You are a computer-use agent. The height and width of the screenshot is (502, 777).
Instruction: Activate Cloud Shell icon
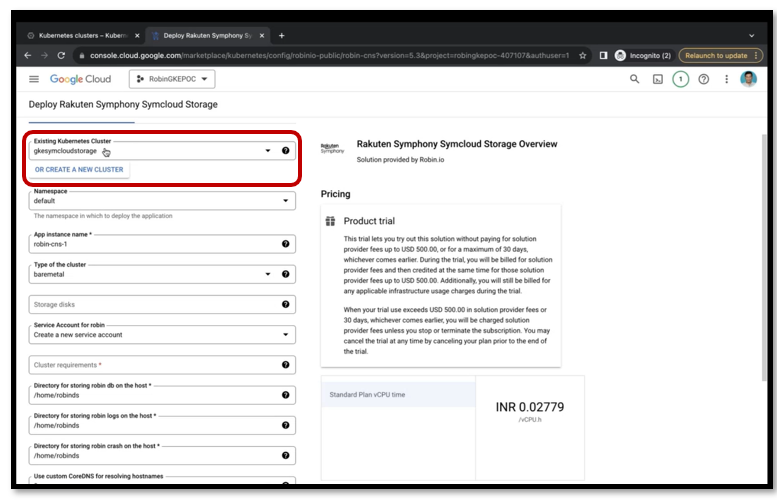coord(658,79)
